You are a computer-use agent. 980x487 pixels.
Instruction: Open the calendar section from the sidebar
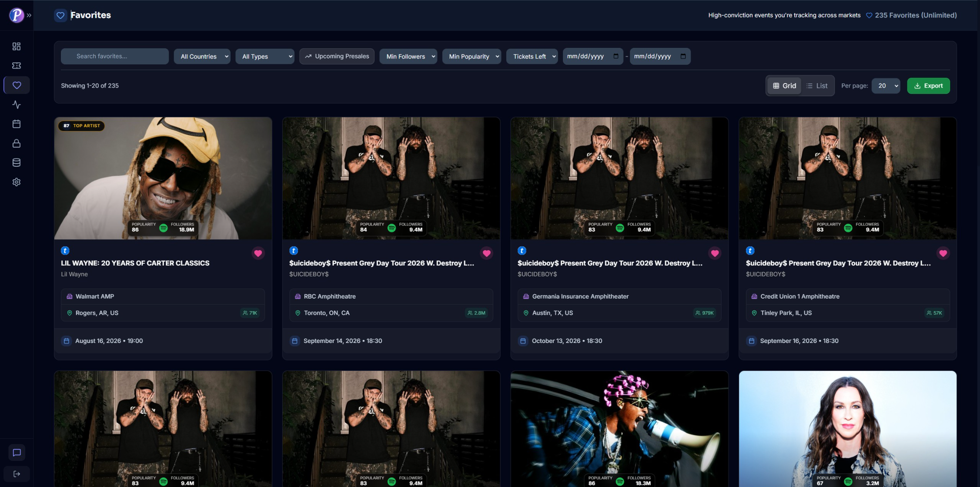tap(17, 124)
